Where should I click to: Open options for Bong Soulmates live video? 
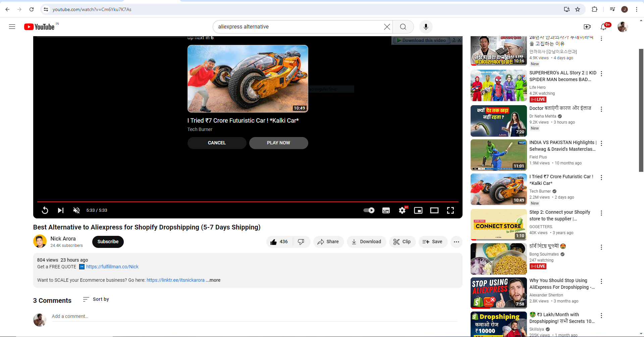(x=601, y=247)
